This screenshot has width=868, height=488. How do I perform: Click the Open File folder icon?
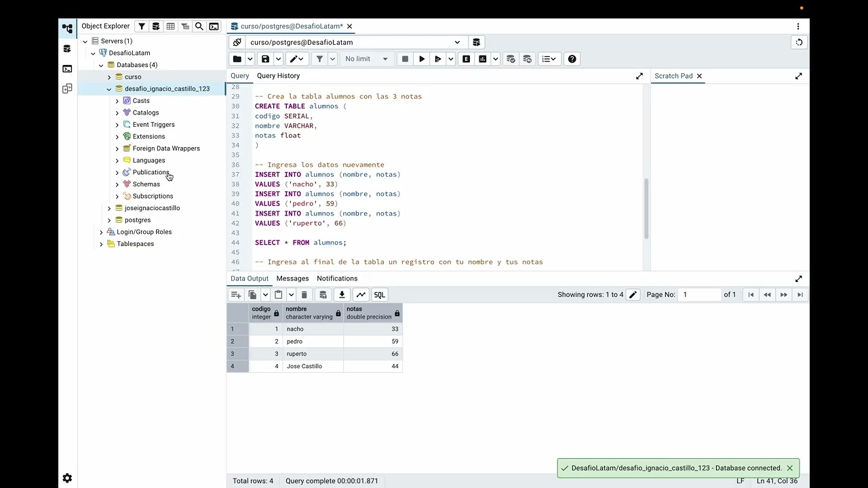[237, 59]
